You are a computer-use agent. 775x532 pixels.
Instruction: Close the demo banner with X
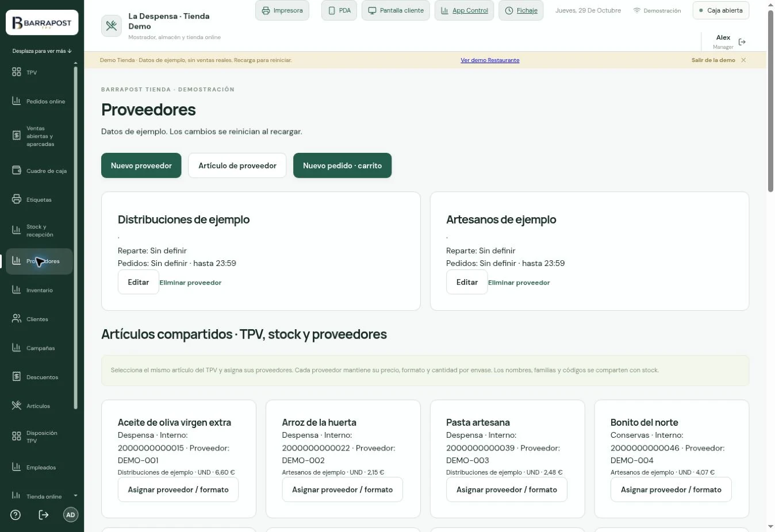tap(743, 60)
